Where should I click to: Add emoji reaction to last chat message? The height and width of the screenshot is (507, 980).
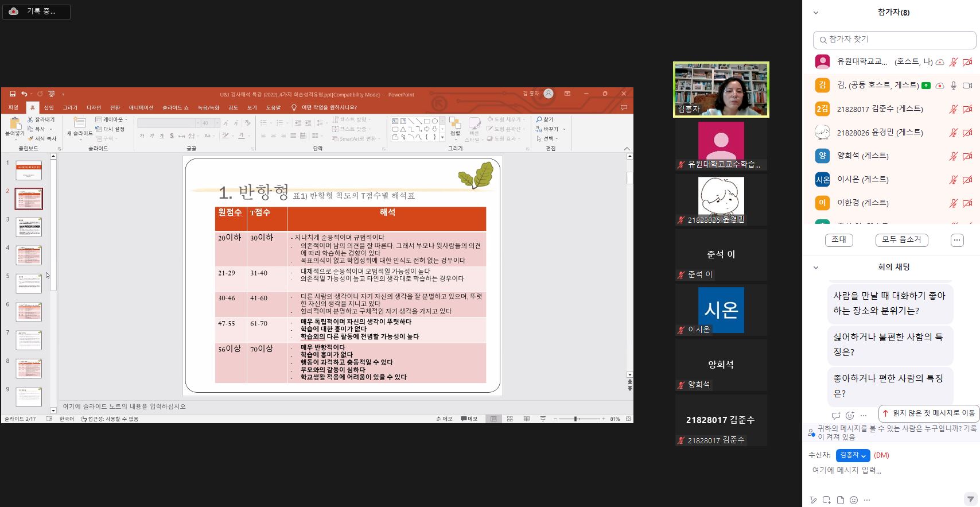click(x=850, y=415)
